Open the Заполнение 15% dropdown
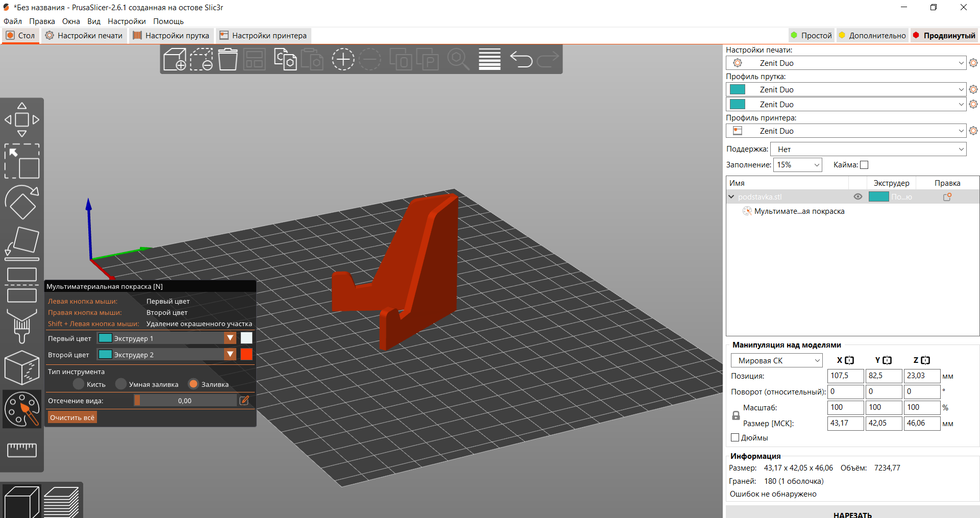 [x=798, y=165]
